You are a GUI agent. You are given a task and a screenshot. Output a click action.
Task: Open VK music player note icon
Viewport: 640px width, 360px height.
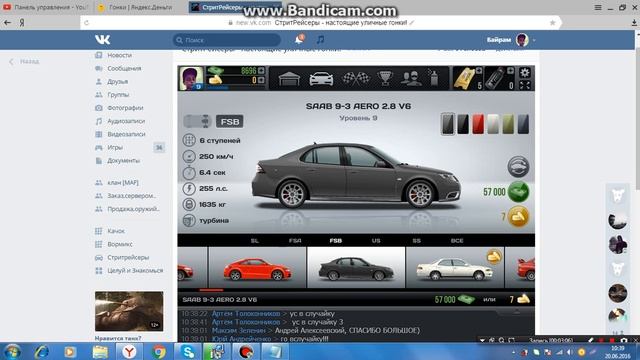[x=320, y=40]
